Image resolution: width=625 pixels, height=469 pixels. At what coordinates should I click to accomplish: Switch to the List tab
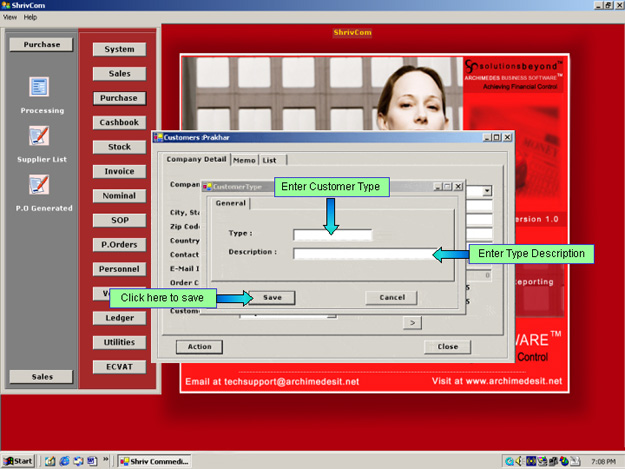pyautogui.click(x=270, y=160)
